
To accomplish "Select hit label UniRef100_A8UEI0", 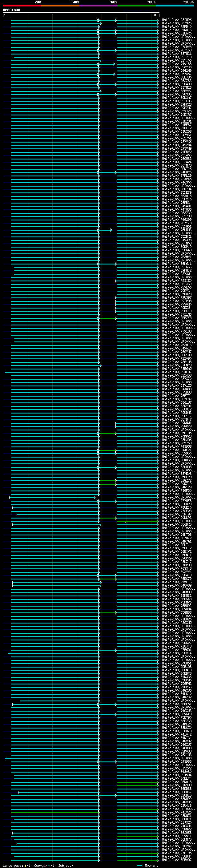I will pyautogui.click(x=176, y=507).
